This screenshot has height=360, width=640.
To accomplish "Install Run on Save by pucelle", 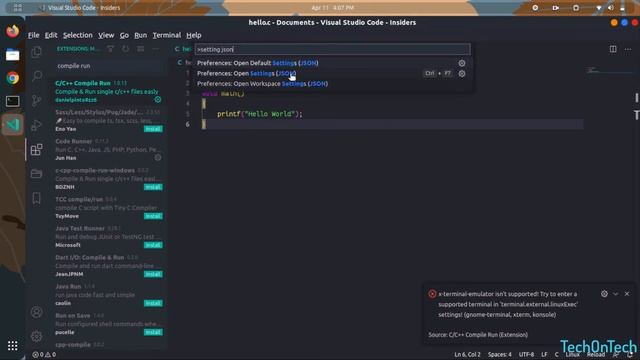I will point(153,332).
